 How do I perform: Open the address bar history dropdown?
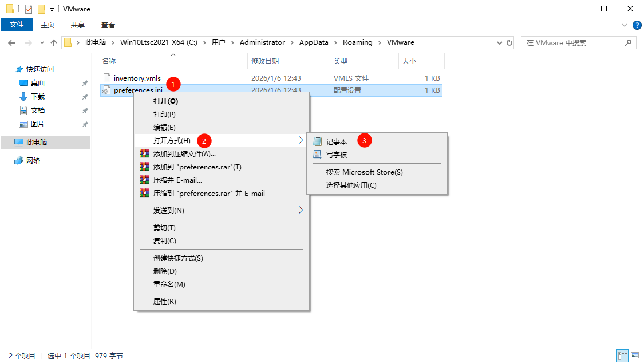(x=499, y=43)
